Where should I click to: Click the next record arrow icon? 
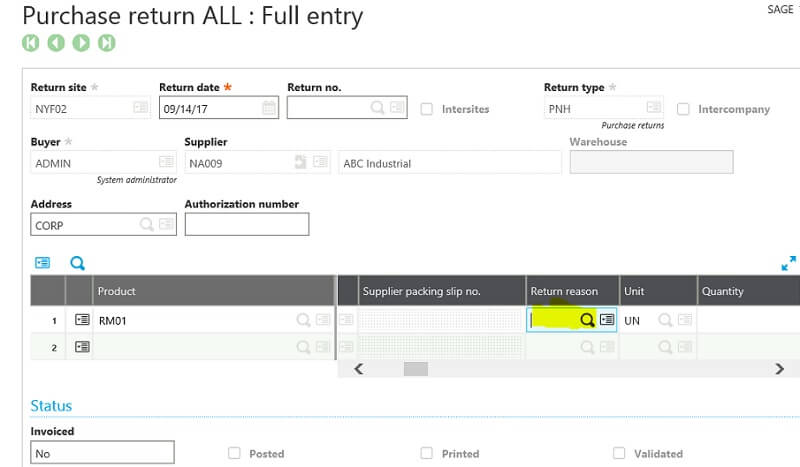click(x=81, y=43)
